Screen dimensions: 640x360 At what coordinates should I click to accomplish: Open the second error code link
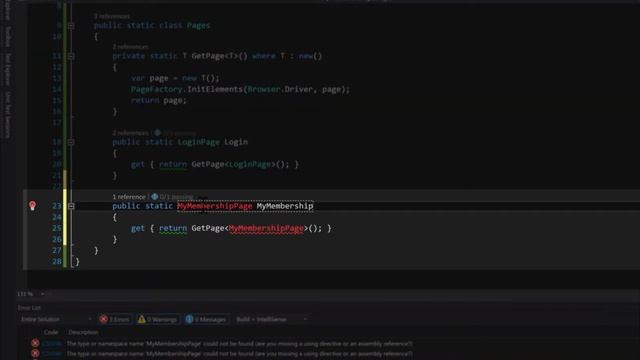coord(52,353)
